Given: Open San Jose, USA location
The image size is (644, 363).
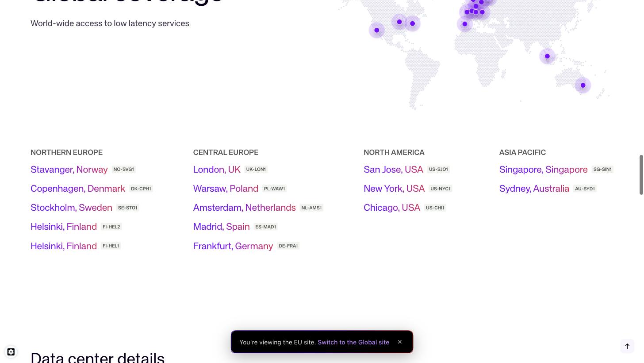Looking at the screenshot, I should coord(393,170).
